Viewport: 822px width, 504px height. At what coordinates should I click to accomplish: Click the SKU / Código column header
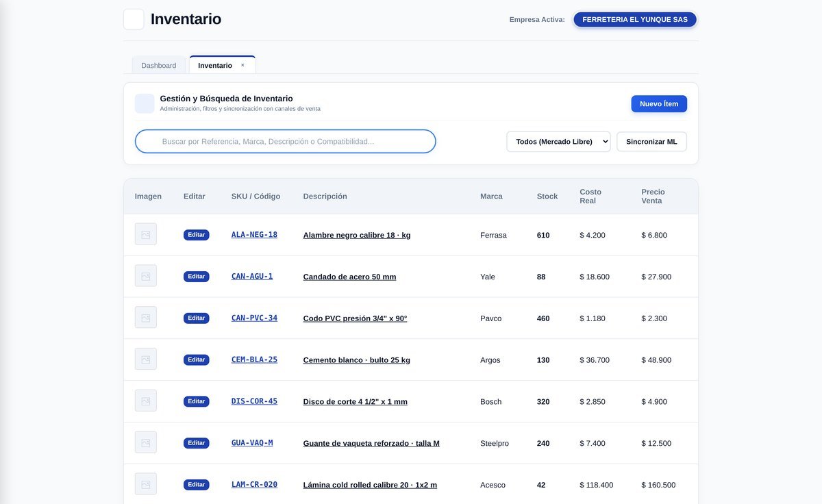256,197
